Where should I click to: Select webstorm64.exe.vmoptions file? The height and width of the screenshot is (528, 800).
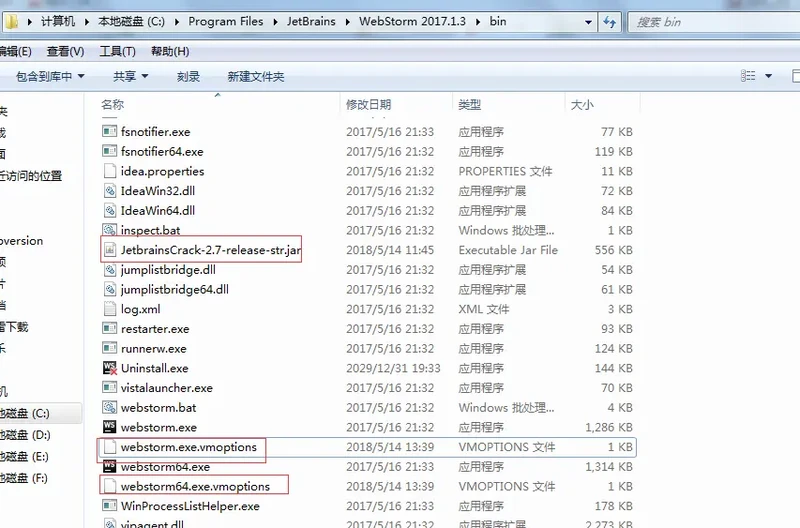coord(195,486)
